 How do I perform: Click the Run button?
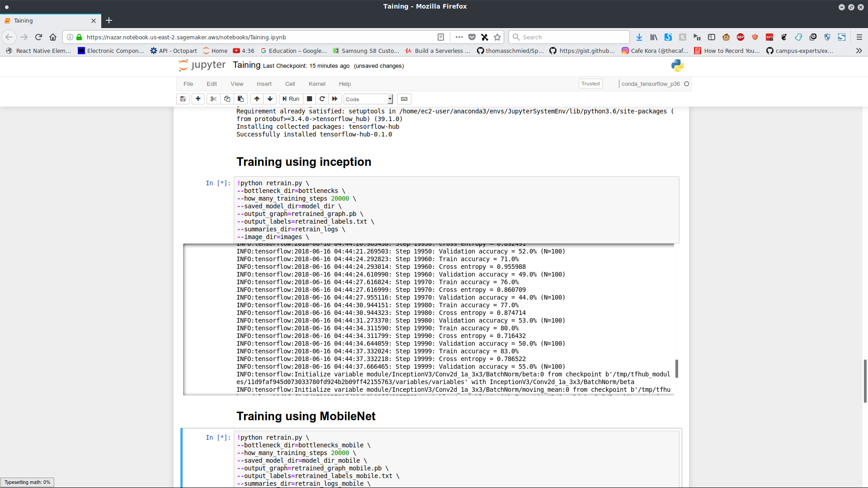[x=291, y=99]
